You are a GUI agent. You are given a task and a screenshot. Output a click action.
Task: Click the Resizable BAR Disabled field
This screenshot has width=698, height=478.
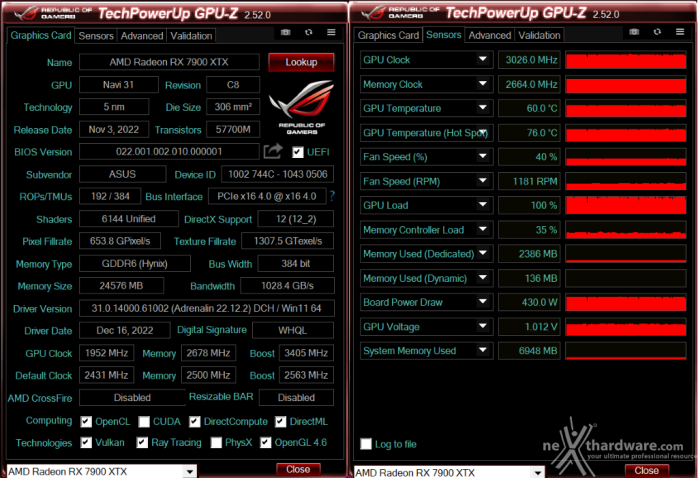point(296,397)
